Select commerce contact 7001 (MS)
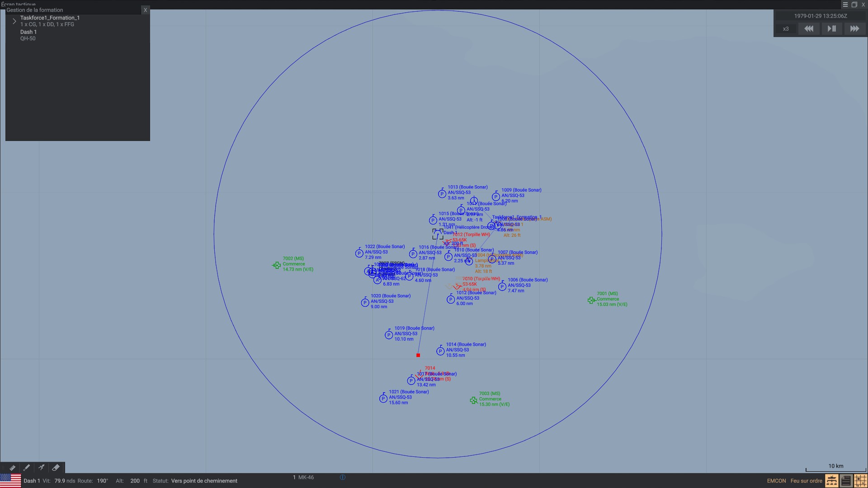The image size is (868, 488). click(x=591, y=300)
